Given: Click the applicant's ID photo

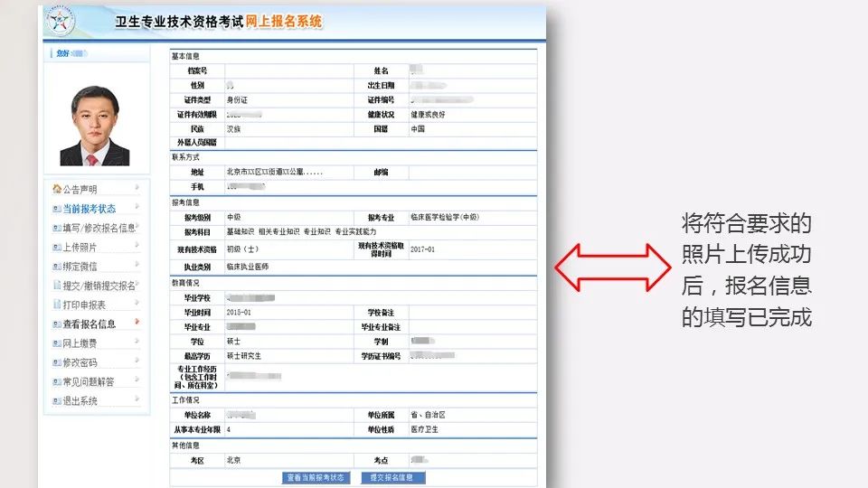Looking at the screenshot, I should click(95, 126).
